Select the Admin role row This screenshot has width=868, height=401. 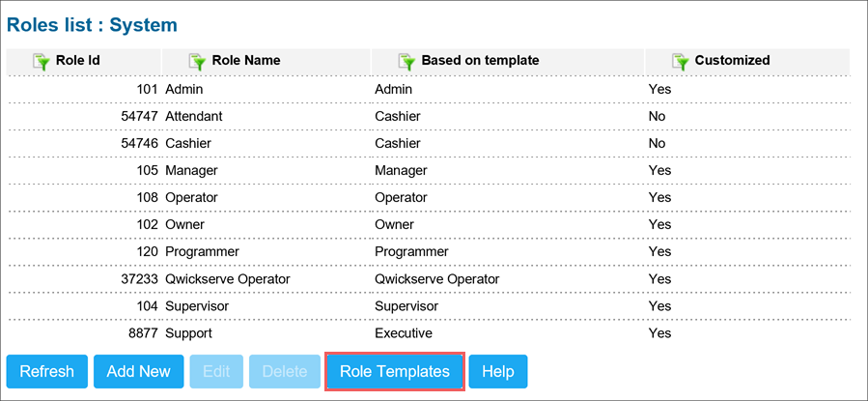tap(428, 89)
